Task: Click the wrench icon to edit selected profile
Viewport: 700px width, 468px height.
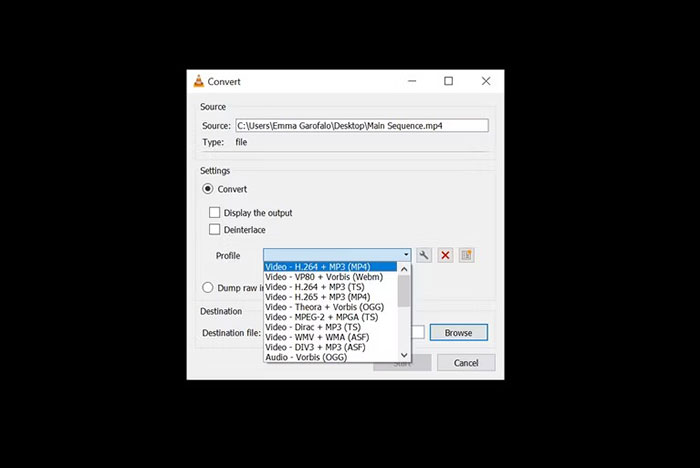Action: [424, 255]
